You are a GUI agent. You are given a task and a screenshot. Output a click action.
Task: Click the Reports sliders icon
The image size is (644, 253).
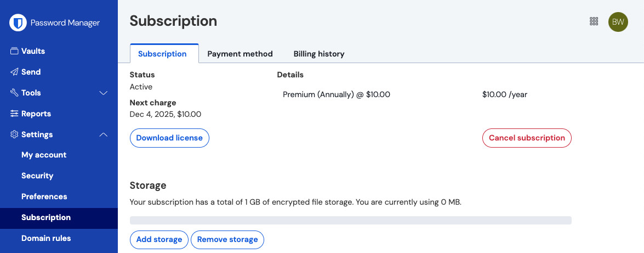14,114
